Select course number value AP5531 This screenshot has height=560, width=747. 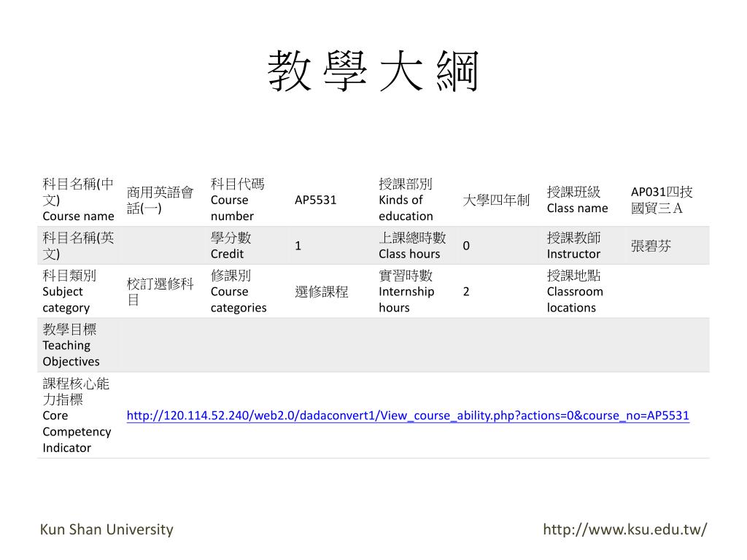315,200
